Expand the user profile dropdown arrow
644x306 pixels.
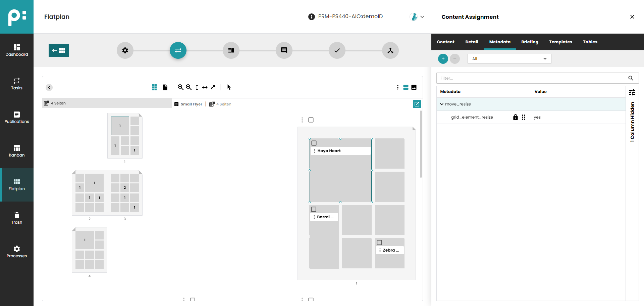coord(422,17)
